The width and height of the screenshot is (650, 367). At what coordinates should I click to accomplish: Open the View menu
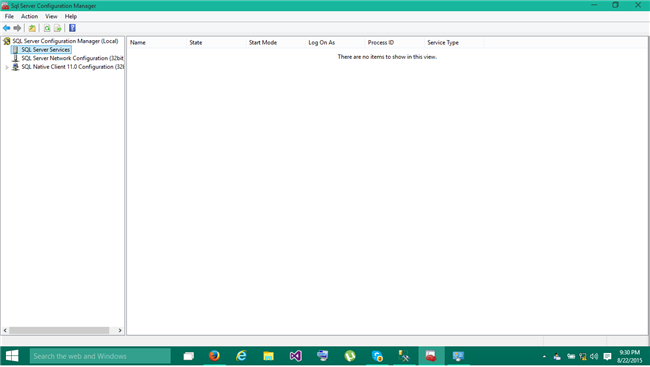[51, 16]
